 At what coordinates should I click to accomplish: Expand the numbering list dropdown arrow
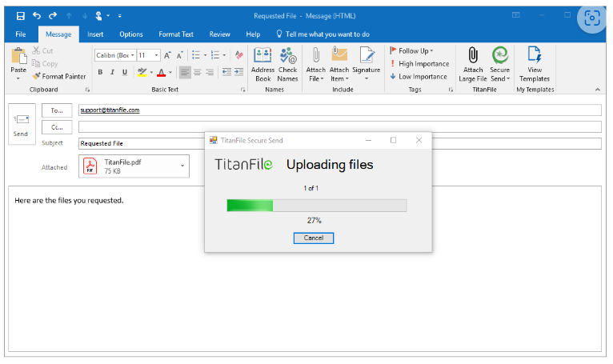coord(224,55)
